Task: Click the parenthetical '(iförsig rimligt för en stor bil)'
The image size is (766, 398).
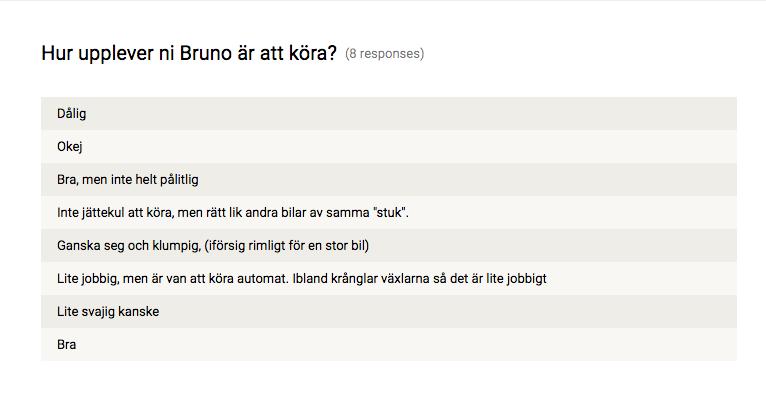Action: (287, 245)
